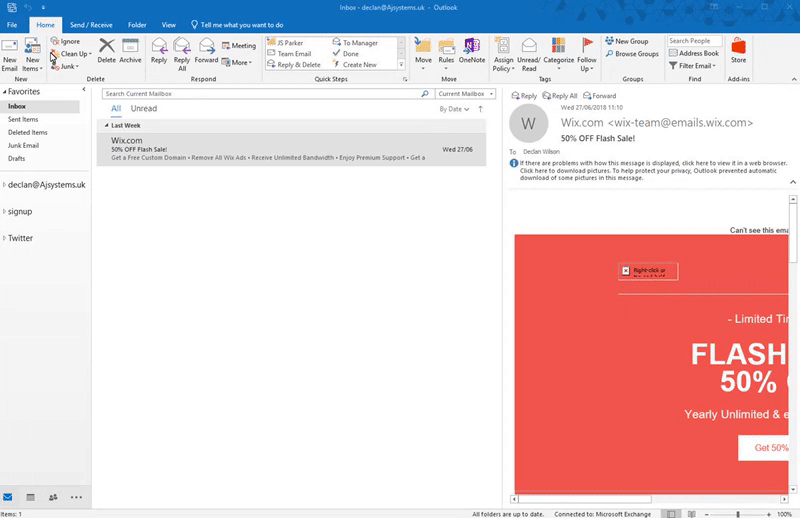Viewport: 800px width, 518px height.
Task: Archive the selected message
Action: [131, 52]
